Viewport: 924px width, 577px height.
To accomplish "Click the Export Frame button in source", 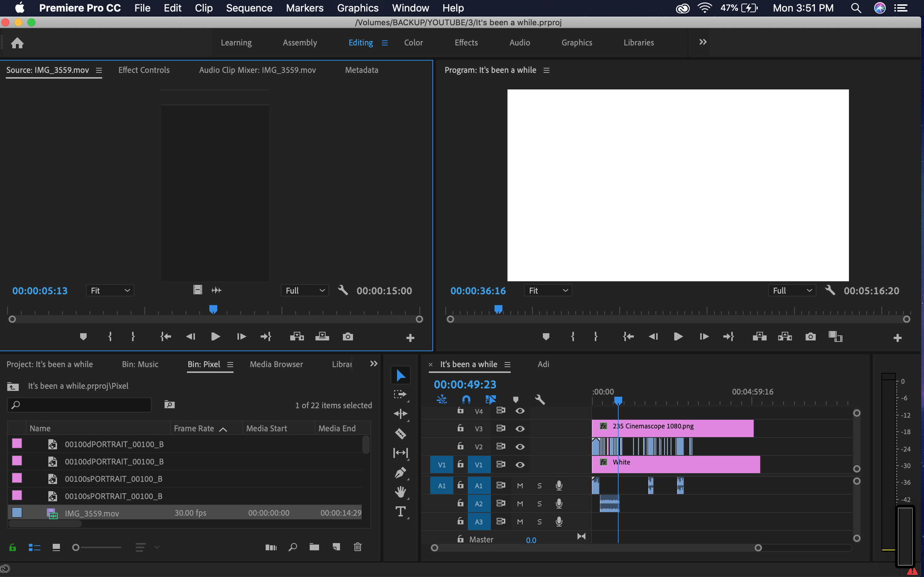I will [x=347, y=336].
